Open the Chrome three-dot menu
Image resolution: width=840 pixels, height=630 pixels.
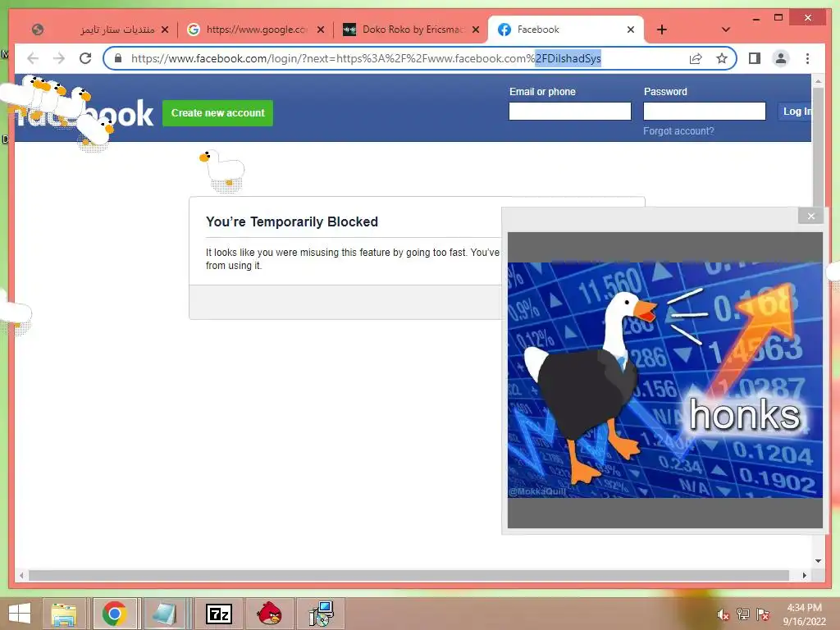click(807, 58)
